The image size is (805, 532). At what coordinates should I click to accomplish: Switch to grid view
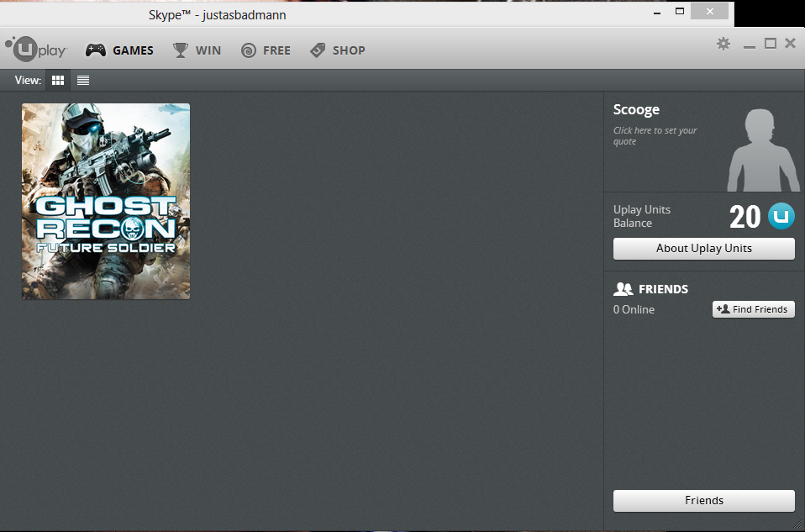click(58, 80)
